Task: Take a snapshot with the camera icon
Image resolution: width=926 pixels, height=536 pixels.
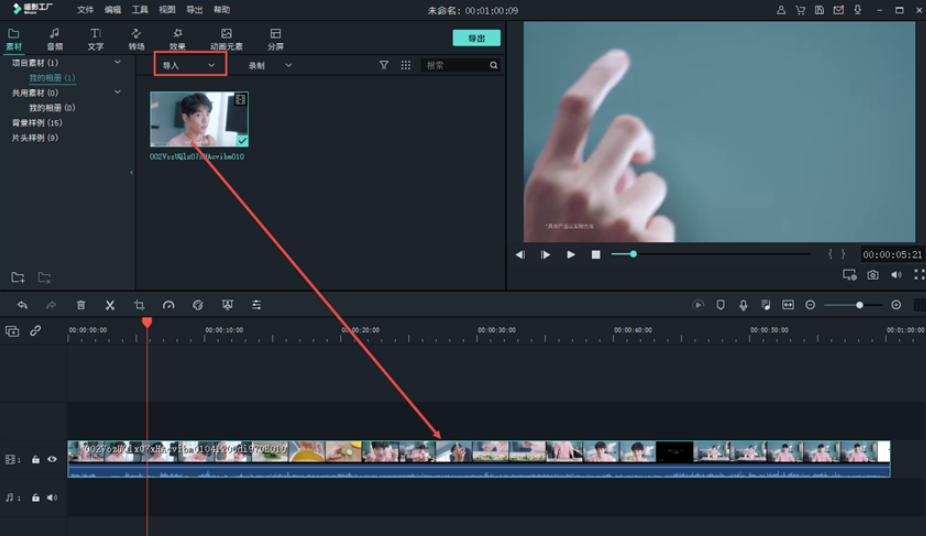Action: (x=873, y=275)
